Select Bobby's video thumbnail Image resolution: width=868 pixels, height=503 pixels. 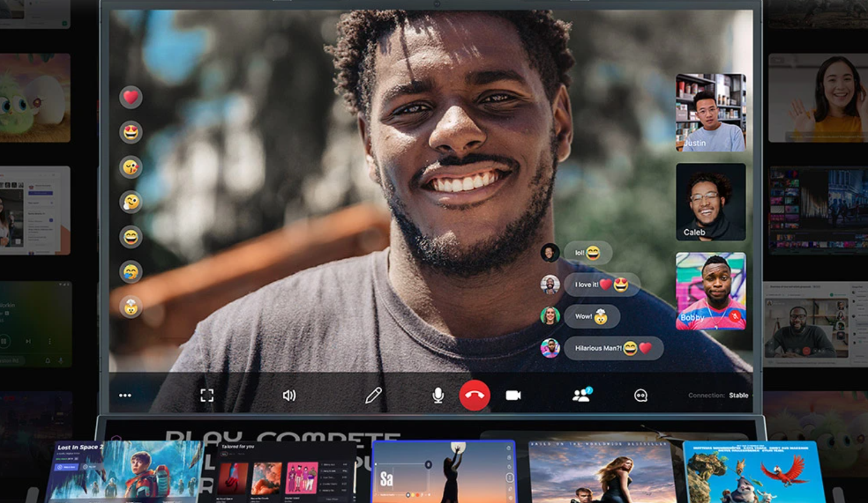coord(710,291)
